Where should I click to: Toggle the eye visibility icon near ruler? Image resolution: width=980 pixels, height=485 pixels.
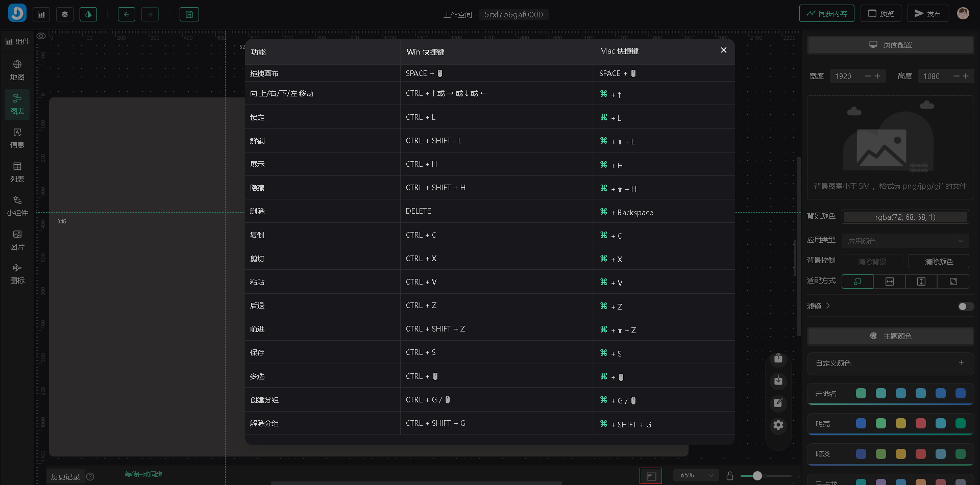(41, 36)
